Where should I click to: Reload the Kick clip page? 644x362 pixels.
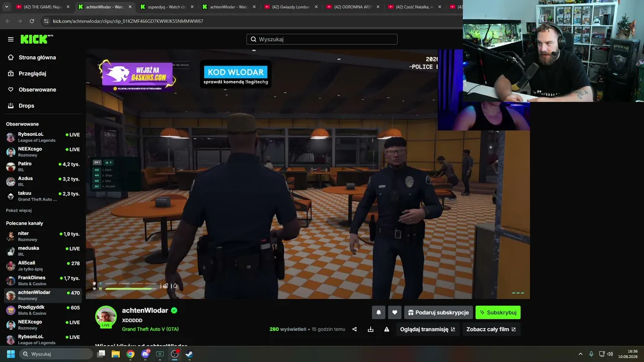click(x=32, y=21)
